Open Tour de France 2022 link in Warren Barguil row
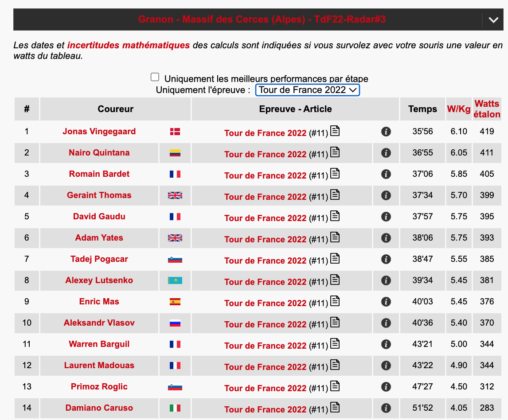 (x=266, y=346)
